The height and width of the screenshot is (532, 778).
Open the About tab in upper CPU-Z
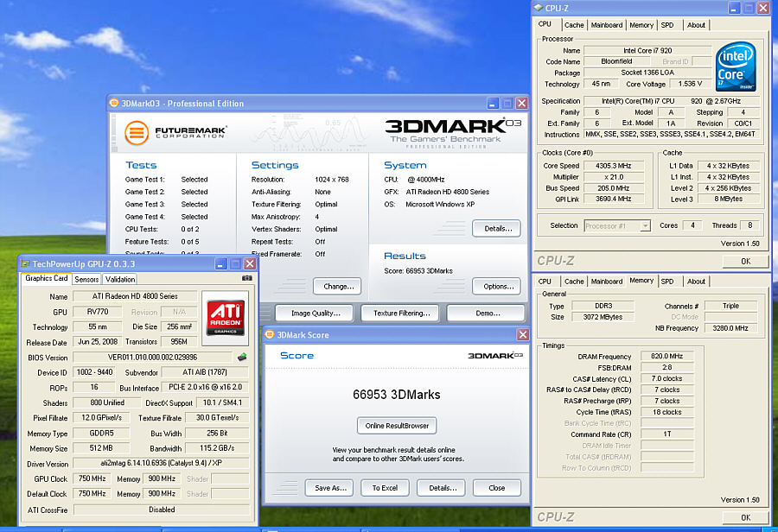click(696, 25)
